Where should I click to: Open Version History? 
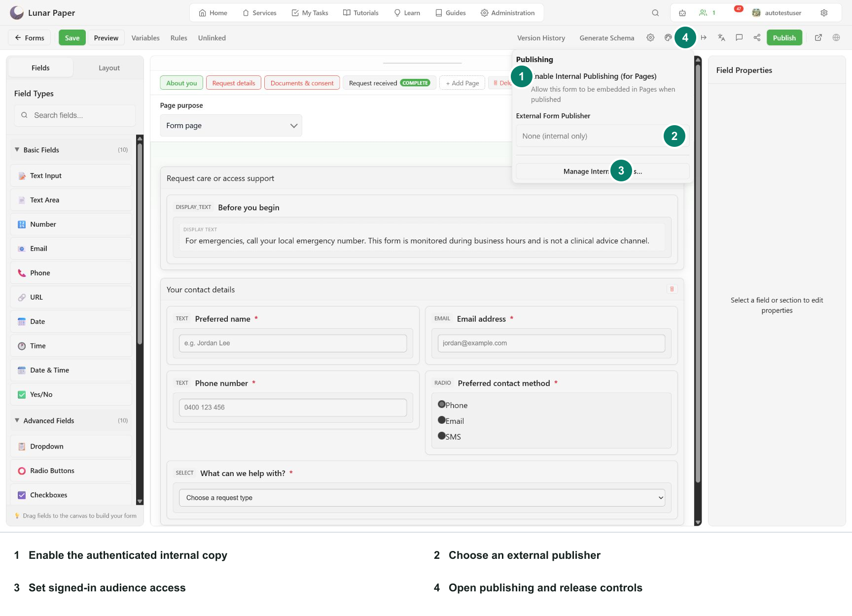[541, 38]
